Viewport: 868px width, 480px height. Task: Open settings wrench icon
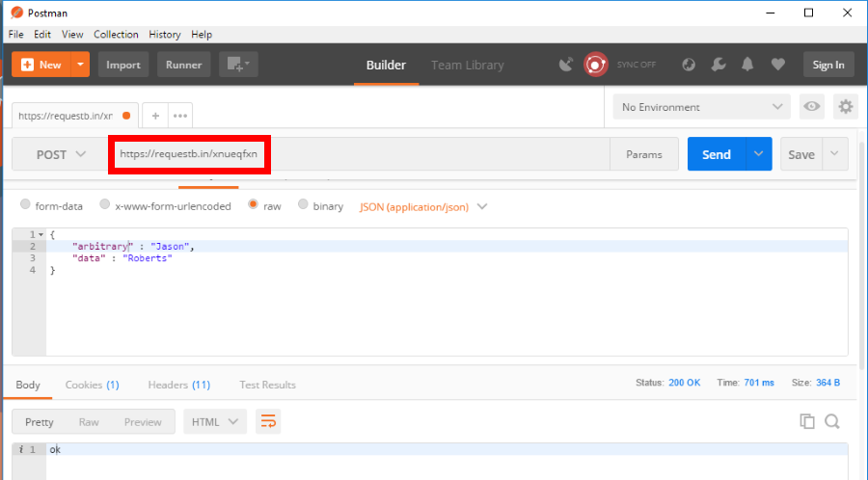coord(719,65)
